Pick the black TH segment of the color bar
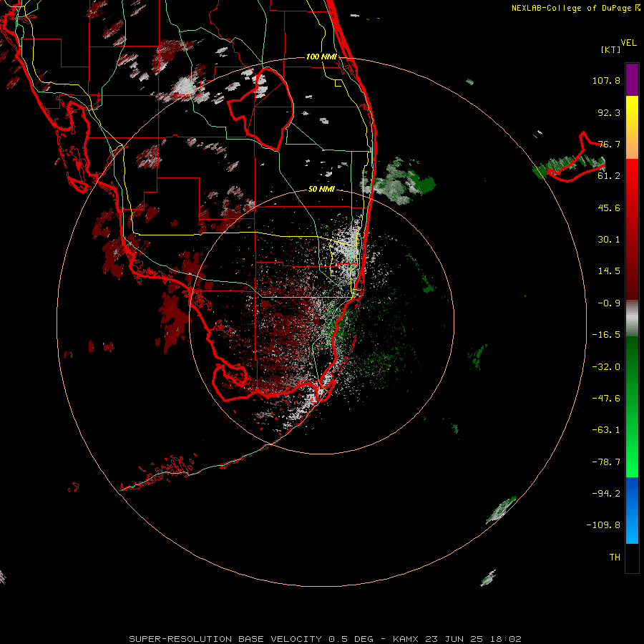Image resolution: width=644 pixels, height=644 pixels. [x=632, y=557]
